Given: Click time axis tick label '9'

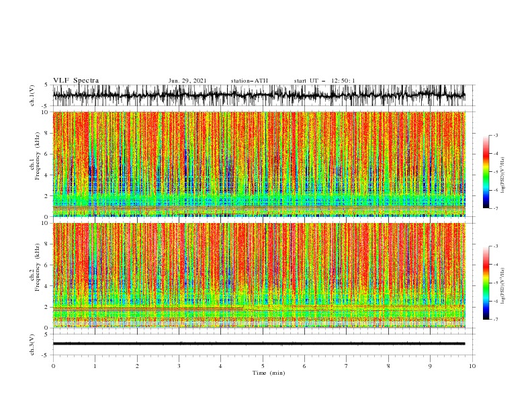Looking at the screenshot, I should coord(430,366).
